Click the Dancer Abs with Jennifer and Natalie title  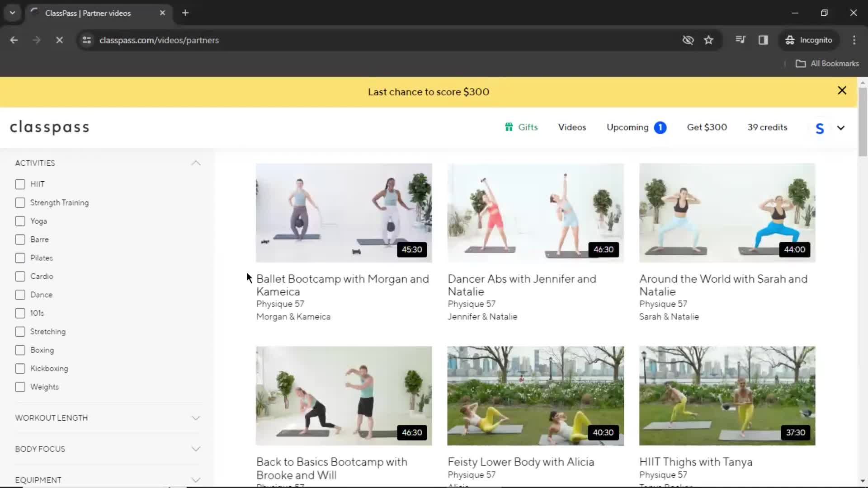(522, 286)
